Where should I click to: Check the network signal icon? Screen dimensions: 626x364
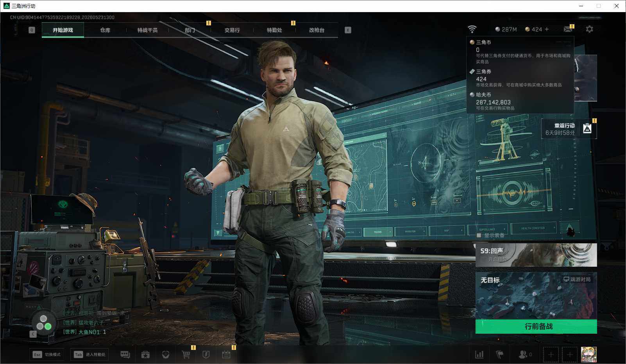point(472,29)
